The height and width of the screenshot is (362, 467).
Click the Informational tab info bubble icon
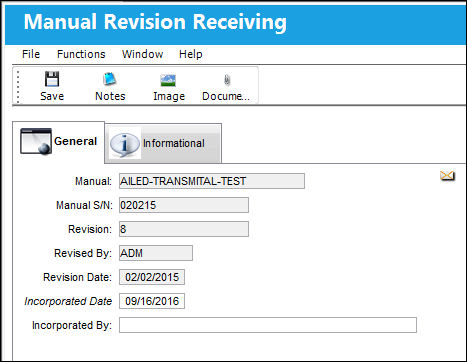tap(125, 144)
